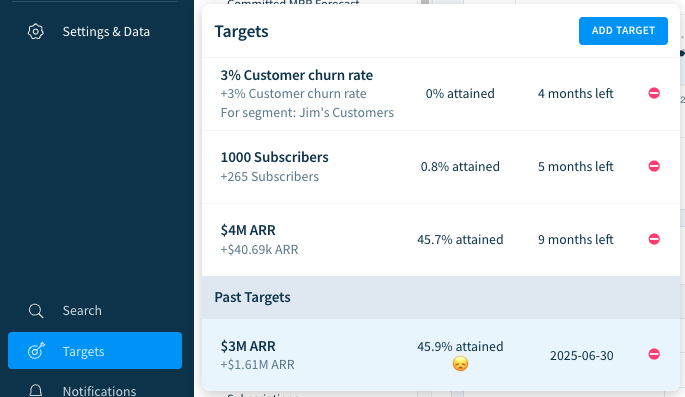Viewport: 685px width, 397px height.
Task: Click the 2025-06-30 date
Action: pos(581,356)
